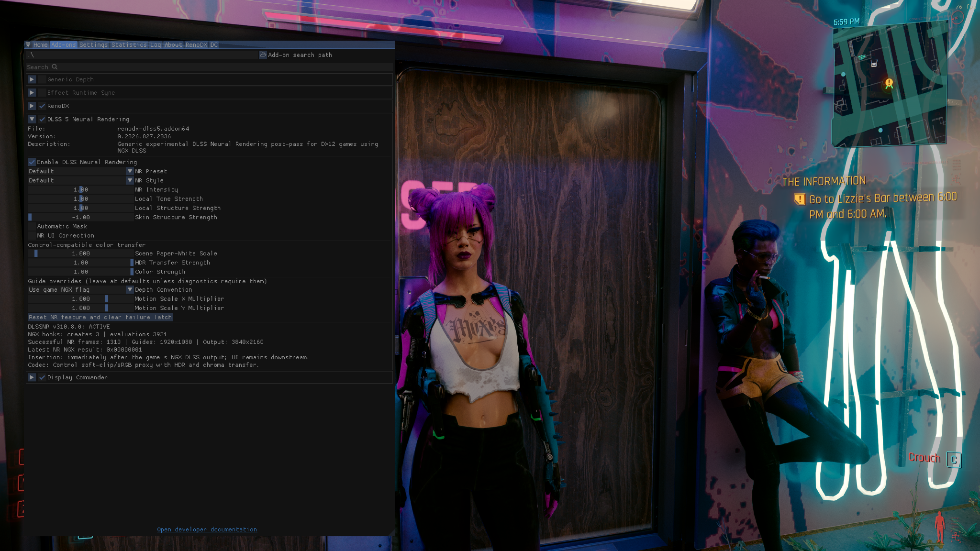Image resolution: width=980 pixels, height=551 pixels.
Task: Click the quest icon beside Go to Lizzie's Bar
Action: [800, 199]
